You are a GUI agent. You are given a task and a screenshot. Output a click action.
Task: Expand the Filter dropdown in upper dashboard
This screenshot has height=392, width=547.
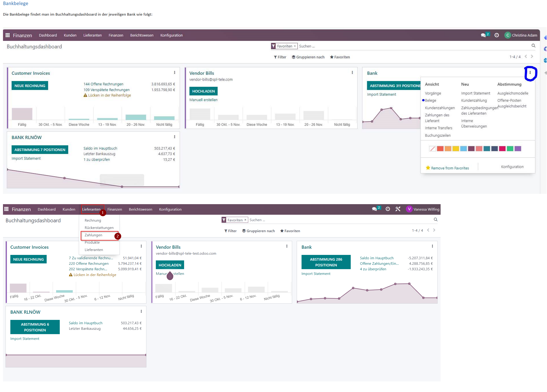coord(280,57)
